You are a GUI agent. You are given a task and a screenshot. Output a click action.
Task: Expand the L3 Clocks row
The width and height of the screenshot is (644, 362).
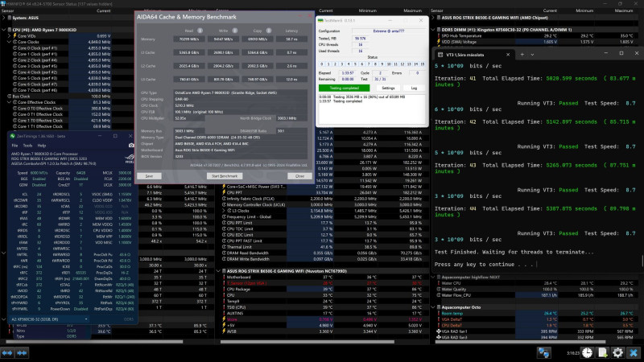tap(224, 211)
